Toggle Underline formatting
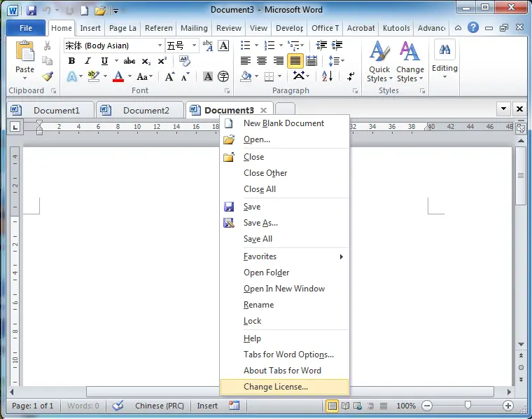 pyautogui.click(x=104, y=61)
